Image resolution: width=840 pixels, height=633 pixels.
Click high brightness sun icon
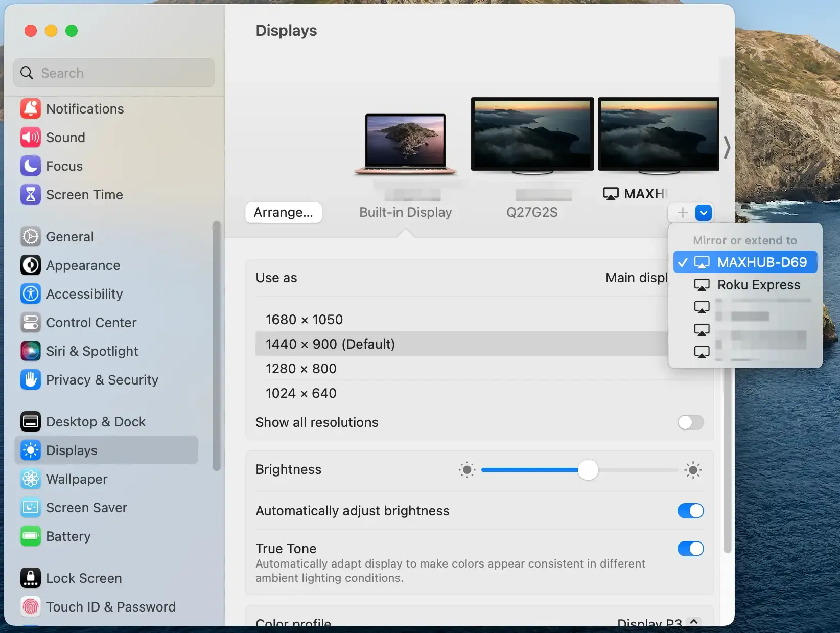[x=693, y=470]
